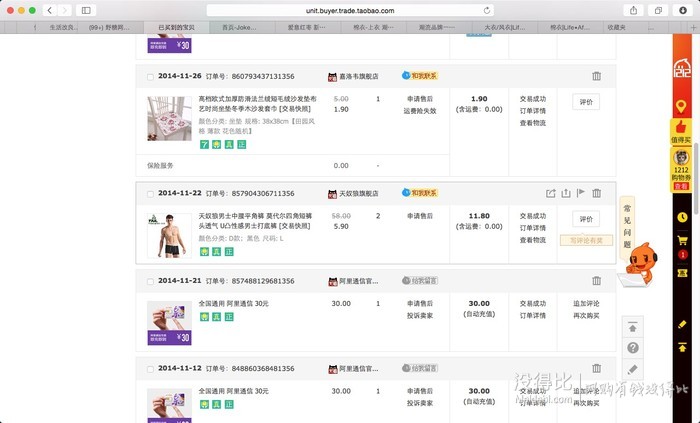Open 订单详情 for the 2014-11-21 order
The width and height of the screenshot is (700, 423).
coord(533,315)
